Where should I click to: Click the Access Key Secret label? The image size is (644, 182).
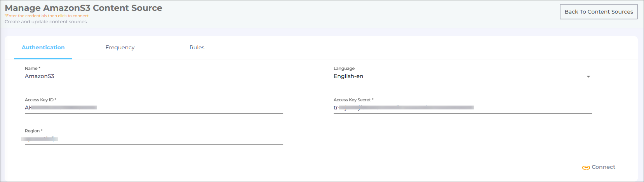353,100
